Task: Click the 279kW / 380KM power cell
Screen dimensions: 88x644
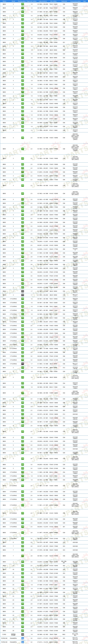Action: (53, 638)
